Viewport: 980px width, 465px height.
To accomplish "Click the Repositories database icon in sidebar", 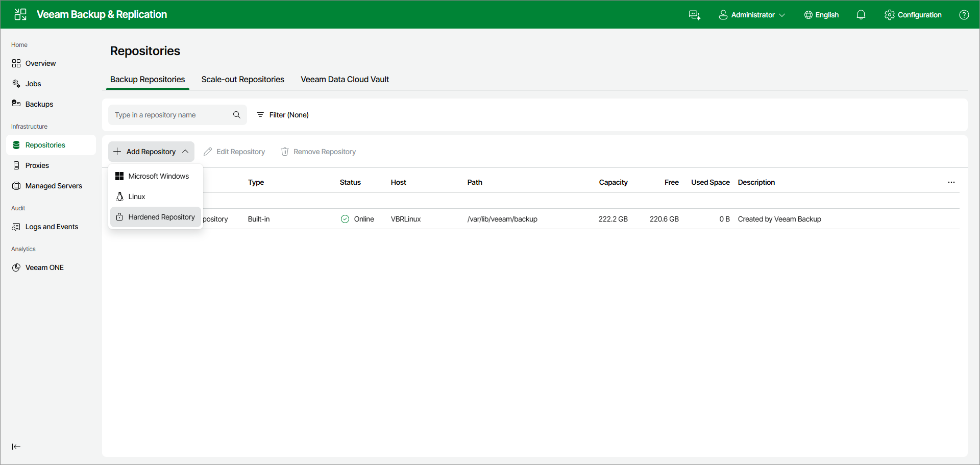I will [x=16, y=145].
